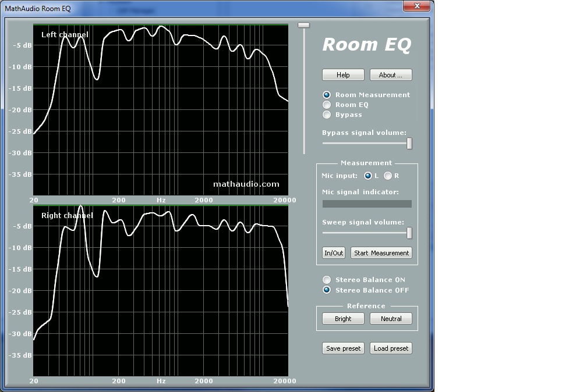Choose the Neutral reference
The image size is (587, 392).
pos(391,319)
